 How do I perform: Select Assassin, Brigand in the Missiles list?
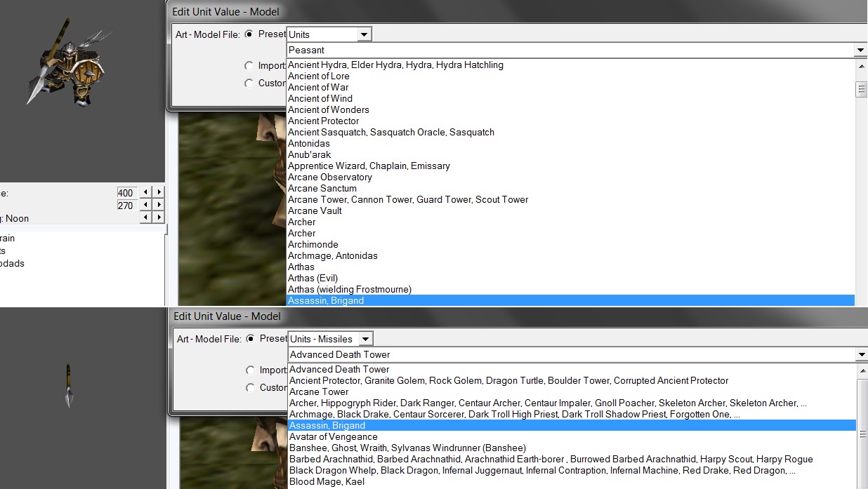pyautogui.click(x=572, y=425)
